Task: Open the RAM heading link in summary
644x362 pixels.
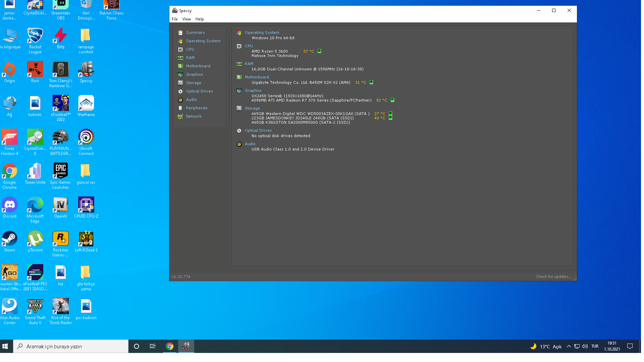Action: 249,64
